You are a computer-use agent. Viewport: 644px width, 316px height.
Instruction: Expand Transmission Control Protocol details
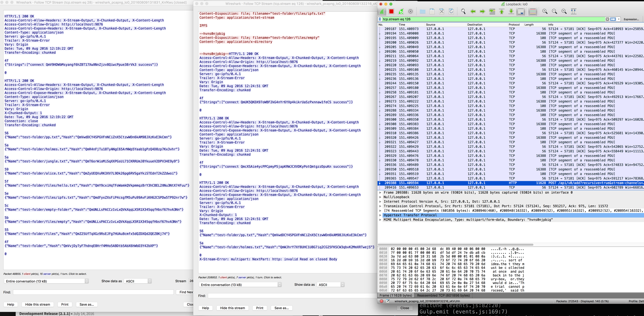tap(380, 206)
